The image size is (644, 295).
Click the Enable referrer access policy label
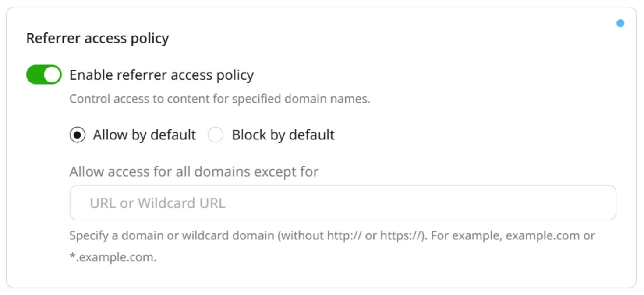coord(161,75)
